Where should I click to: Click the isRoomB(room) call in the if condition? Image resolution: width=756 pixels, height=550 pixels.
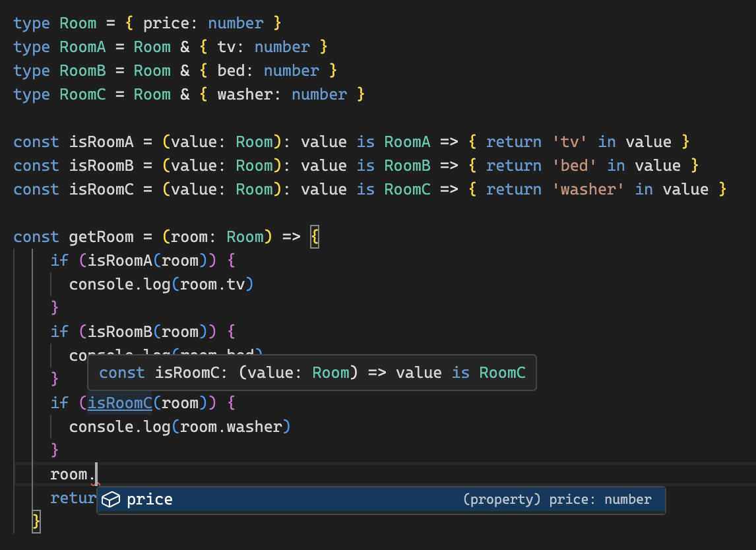pos(147,332)
